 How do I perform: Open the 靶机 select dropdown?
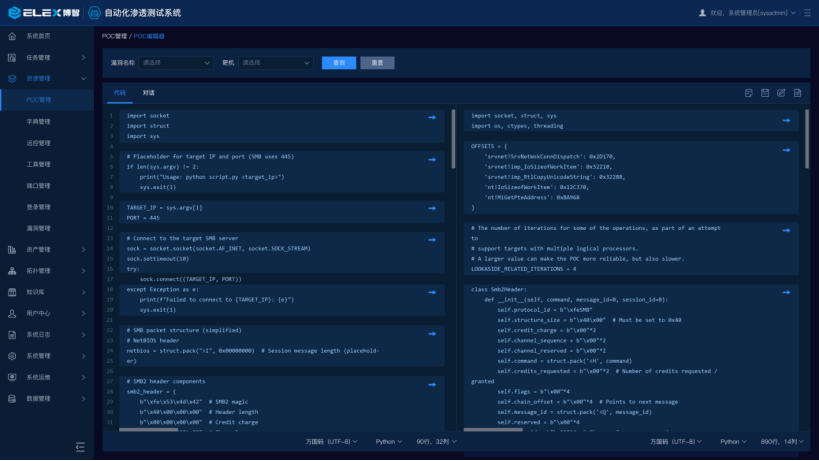(x=275, y=63)
